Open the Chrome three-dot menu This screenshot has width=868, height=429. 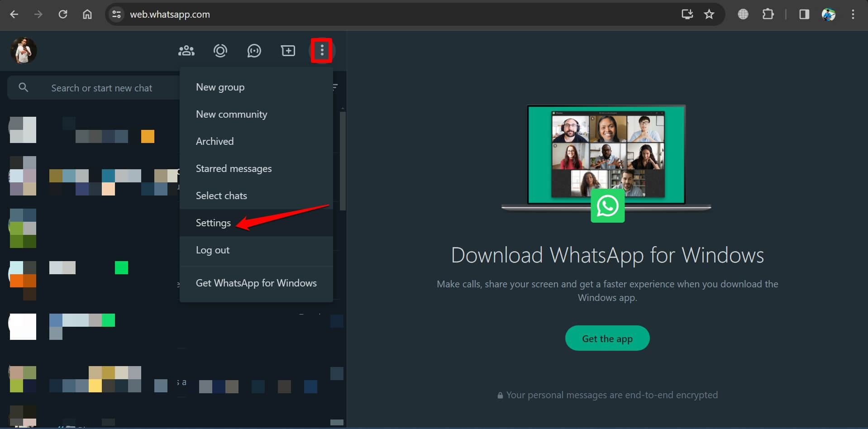point(853,14)
